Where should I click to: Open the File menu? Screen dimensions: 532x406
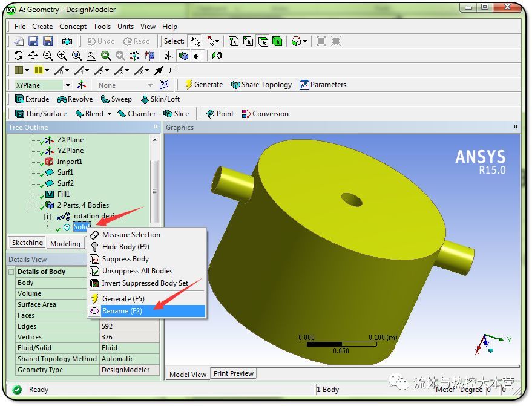(20, 27)
